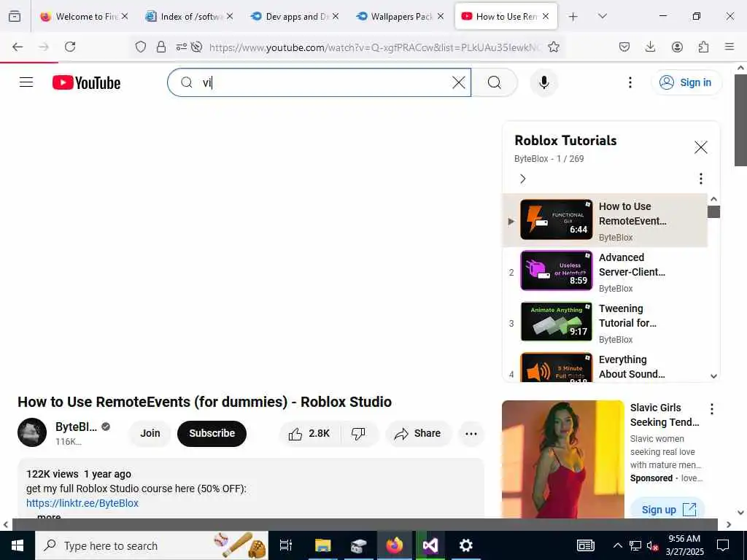Click the Slavic Girls ad image
Image resolution: width=747 pixels, height=560 pixels.
pyautogui.click(x=562, y=459)
